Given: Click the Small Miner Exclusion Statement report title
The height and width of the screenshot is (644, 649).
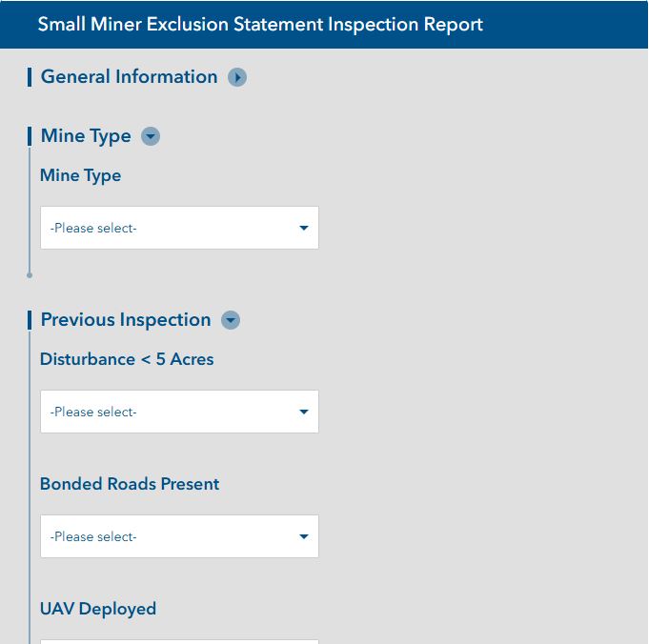Looking at the screenshot, I should [x=260, y=24].
